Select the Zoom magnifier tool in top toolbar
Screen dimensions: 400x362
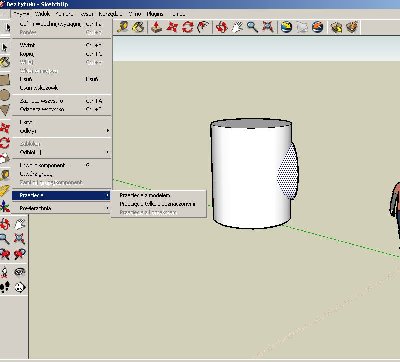[x=252, y=27]
